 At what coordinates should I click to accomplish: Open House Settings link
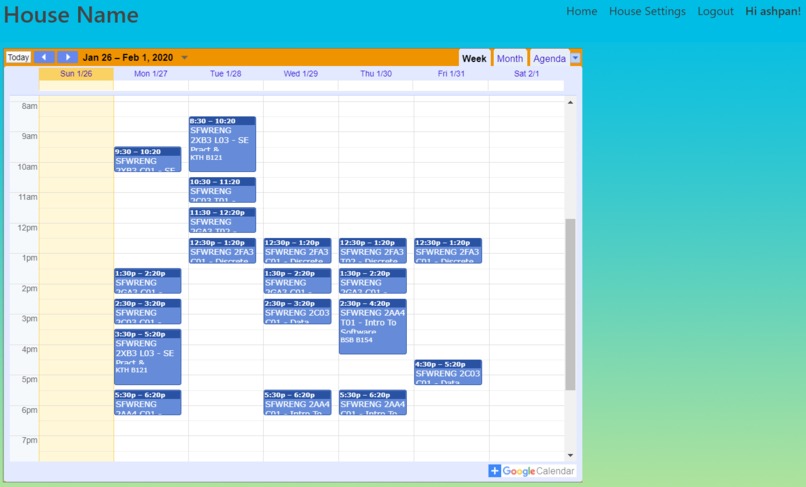coord(647,11)
